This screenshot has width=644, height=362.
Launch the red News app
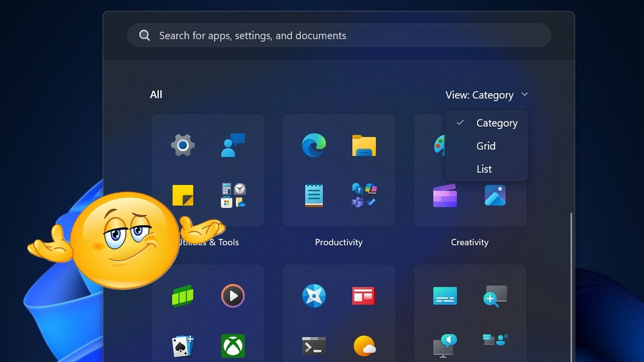tap(364, 296)
